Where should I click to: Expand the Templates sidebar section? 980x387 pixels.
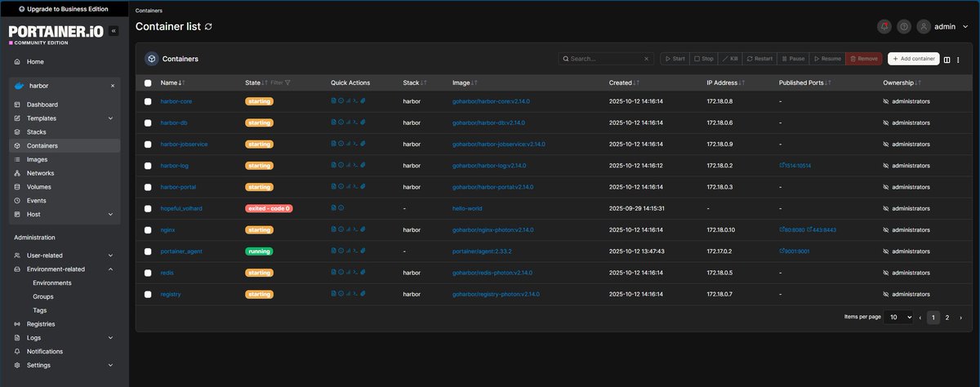tap(111, 118)
